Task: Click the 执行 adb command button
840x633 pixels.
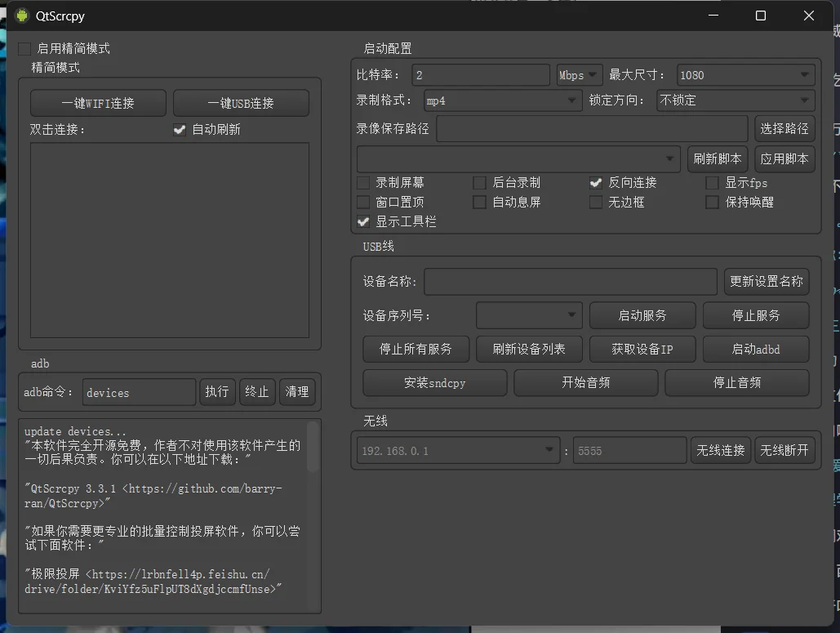Action: click(217, 392)
